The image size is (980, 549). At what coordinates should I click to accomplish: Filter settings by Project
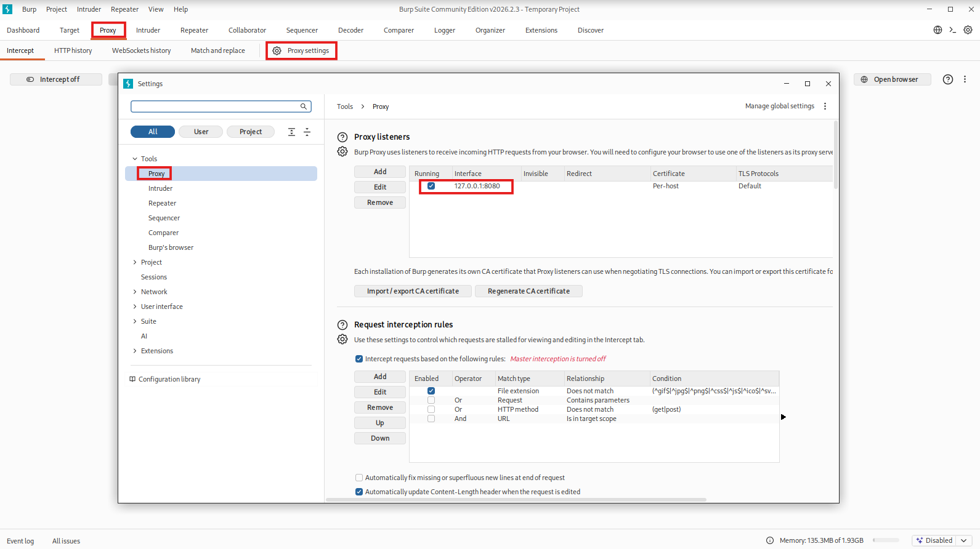pos(251,132)
